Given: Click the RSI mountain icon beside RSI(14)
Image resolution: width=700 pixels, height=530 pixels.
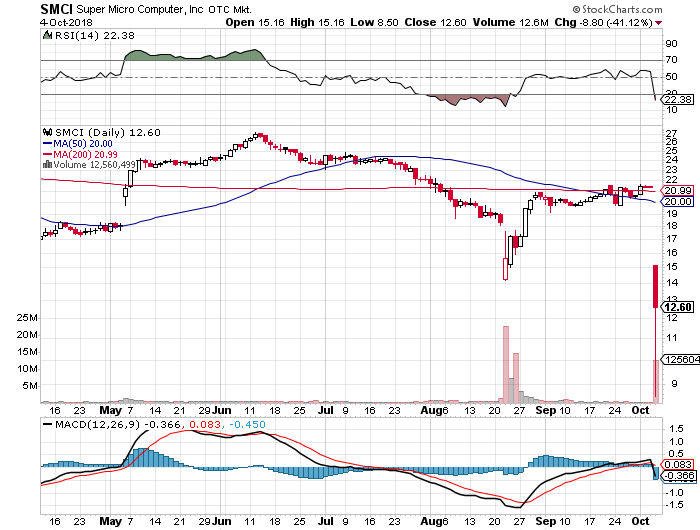Looking at the screenshot, I should point(47,35).
